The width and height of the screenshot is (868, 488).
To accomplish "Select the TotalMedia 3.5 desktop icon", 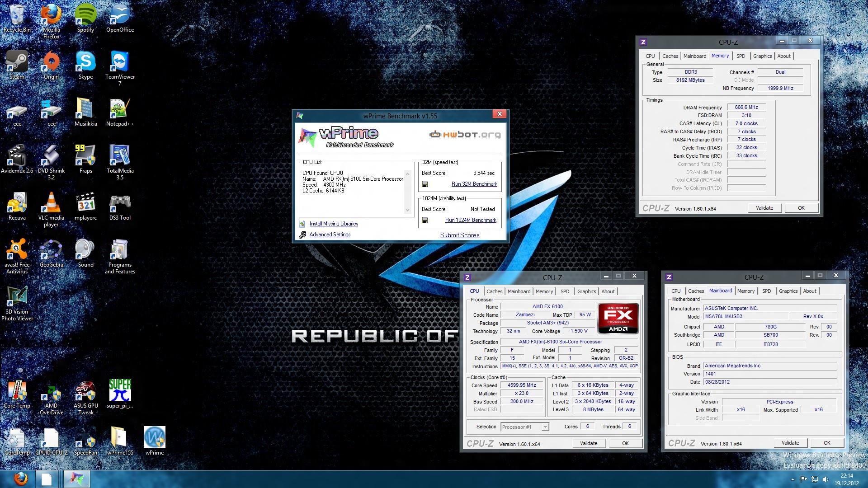I will point(120,162).
